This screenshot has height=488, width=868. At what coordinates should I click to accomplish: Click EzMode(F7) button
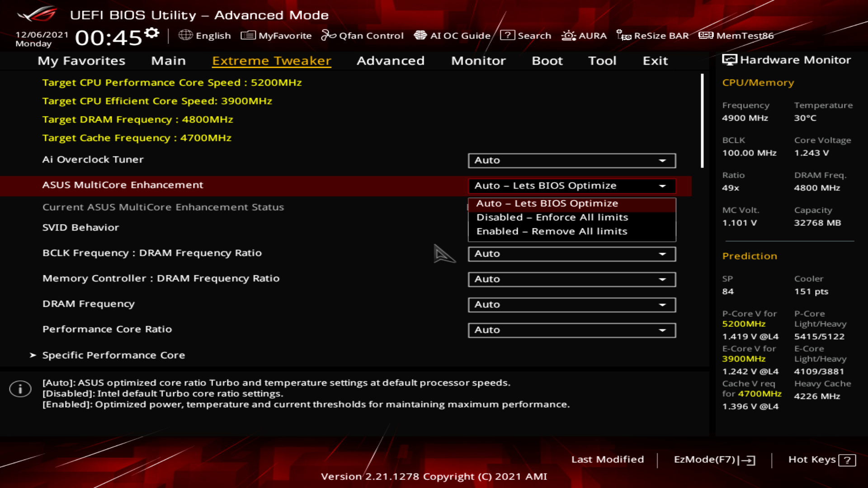click(x=714, y=460)
